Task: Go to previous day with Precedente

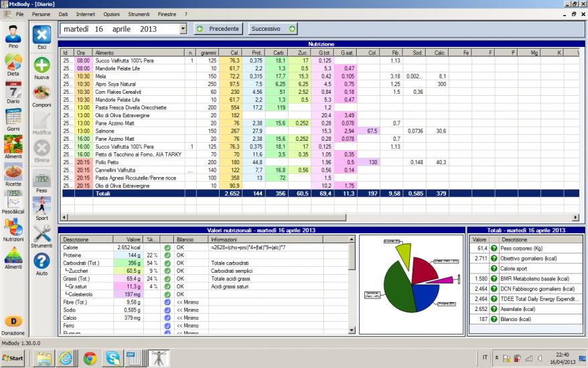Action: 218,29
